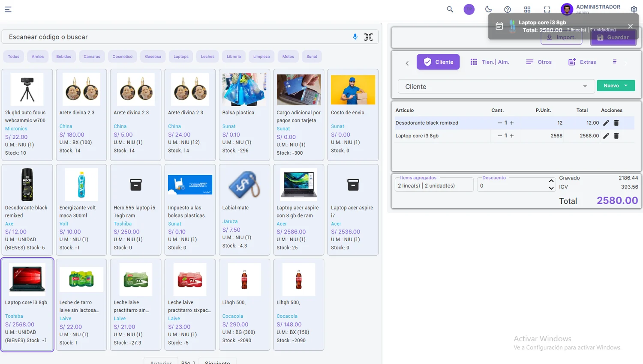Filter products by Sunat category
The height and width of the screenshot is (364, 643).
(312, 57)
